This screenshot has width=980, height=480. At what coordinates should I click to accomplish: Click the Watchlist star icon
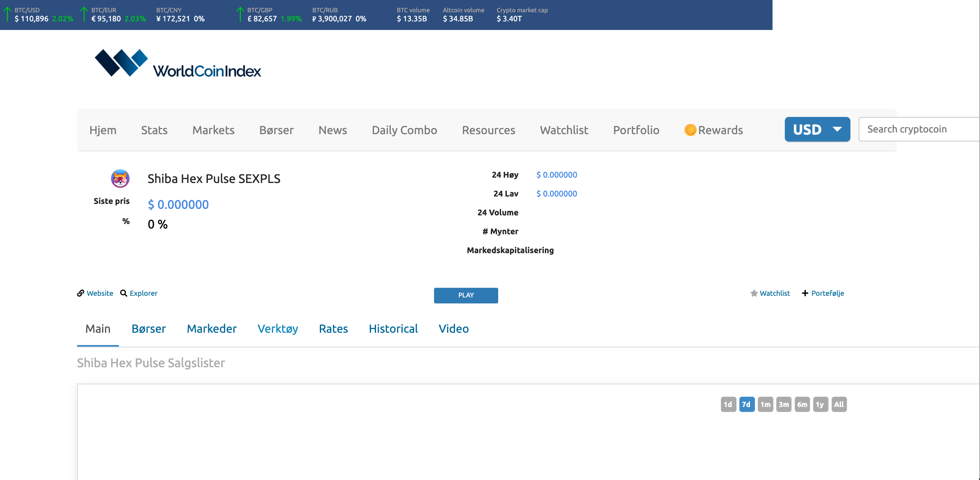[x=754, y=293]
